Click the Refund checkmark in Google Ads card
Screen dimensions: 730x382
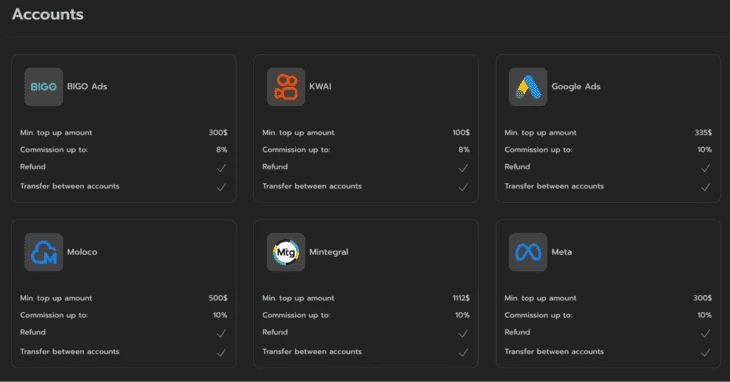tap(706, 168)
